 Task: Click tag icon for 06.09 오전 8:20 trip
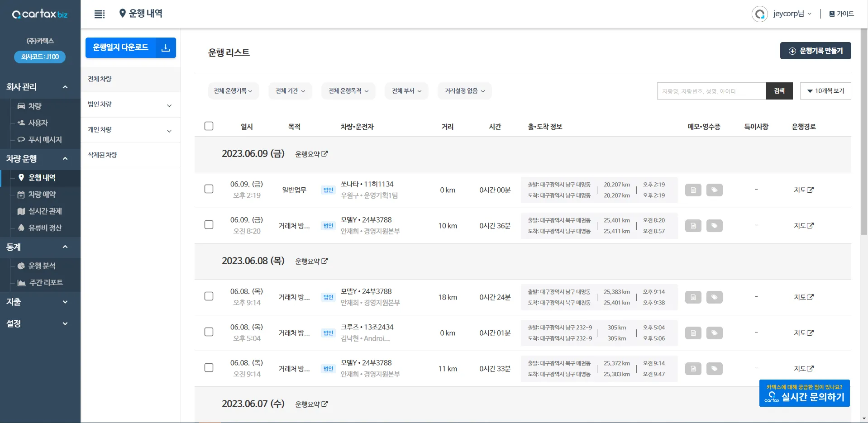point(715,226)
